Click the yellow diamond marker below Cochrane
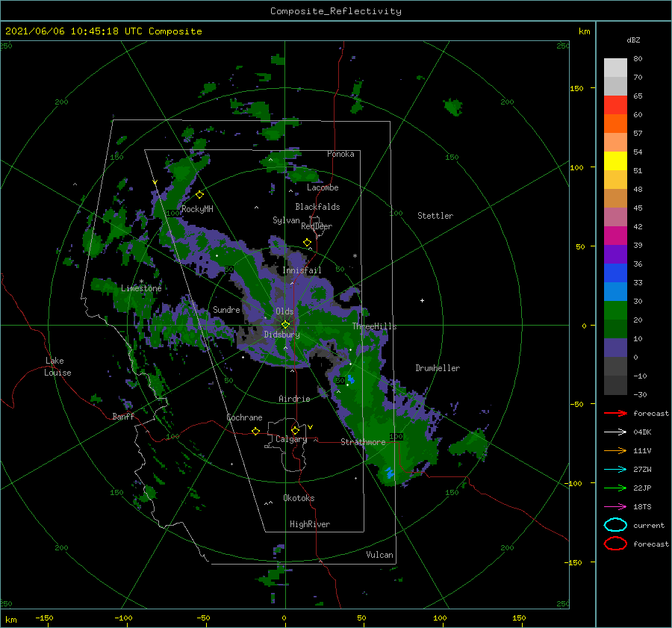672x628 pixels. tap(255, 431)
